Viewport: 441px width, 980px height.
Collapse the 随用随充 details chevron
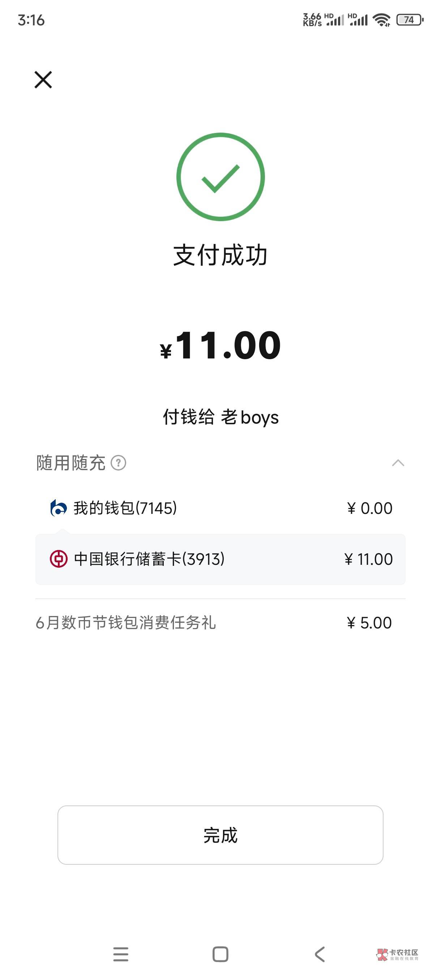398,463
